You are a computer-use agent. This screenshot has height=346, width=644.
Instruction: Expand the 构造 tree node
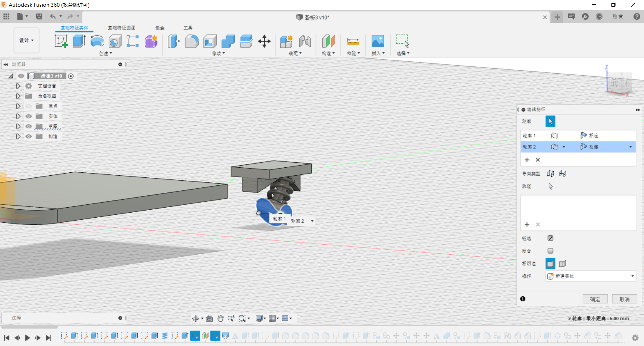[x=18, y=136]
